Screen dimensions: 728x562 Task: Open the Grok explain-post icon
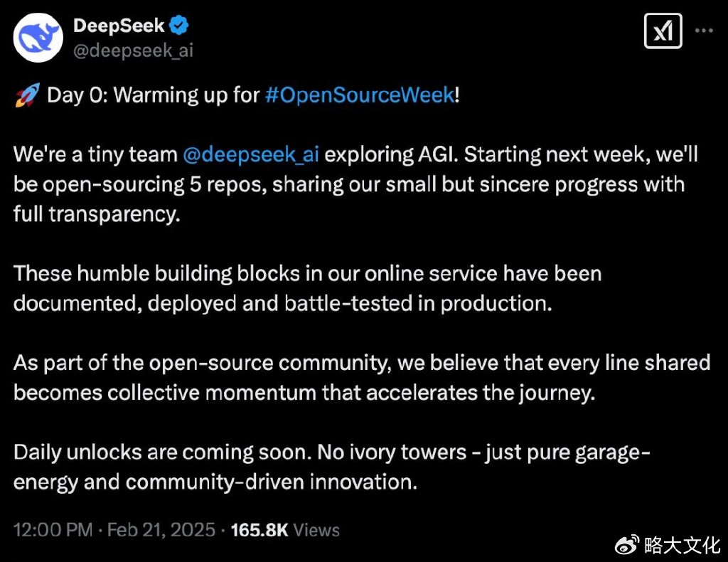663,31
